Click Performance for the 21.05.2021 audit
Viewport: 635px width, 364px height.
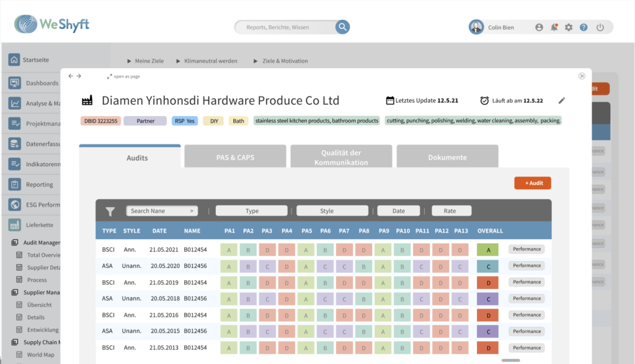(x=526, y=249)
